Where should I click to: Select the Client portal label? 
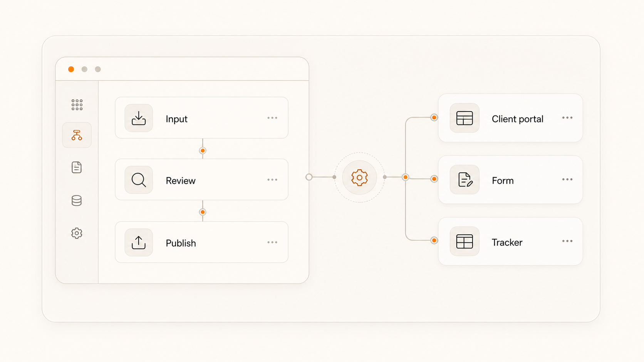pyautogui.click(x=517, y=119)
